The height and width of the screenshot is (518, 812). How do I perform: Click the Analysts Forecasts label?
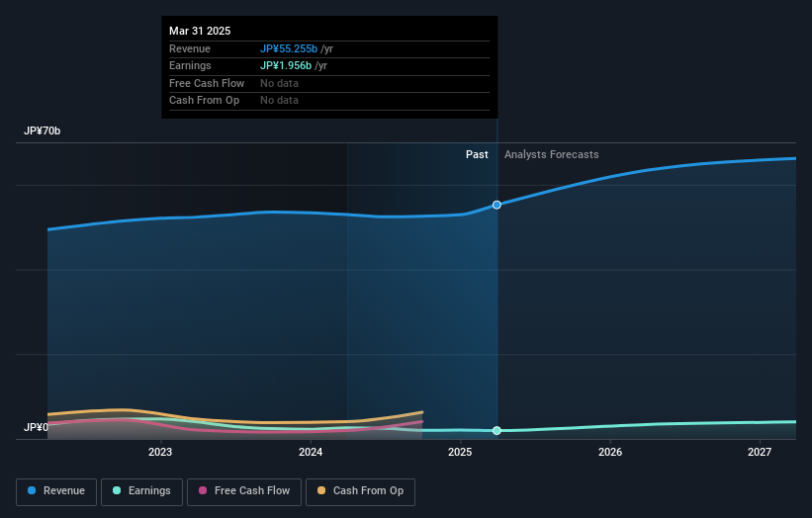click(x=552, y=154)
